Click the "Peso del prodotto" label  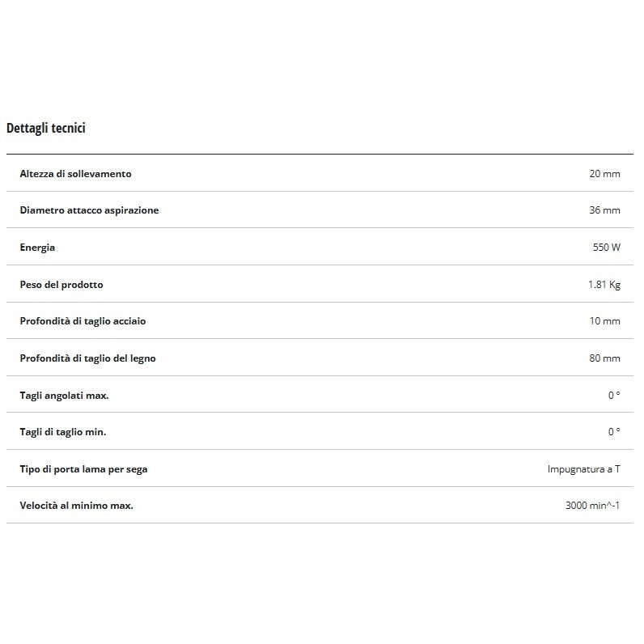(x=61, y=285)
